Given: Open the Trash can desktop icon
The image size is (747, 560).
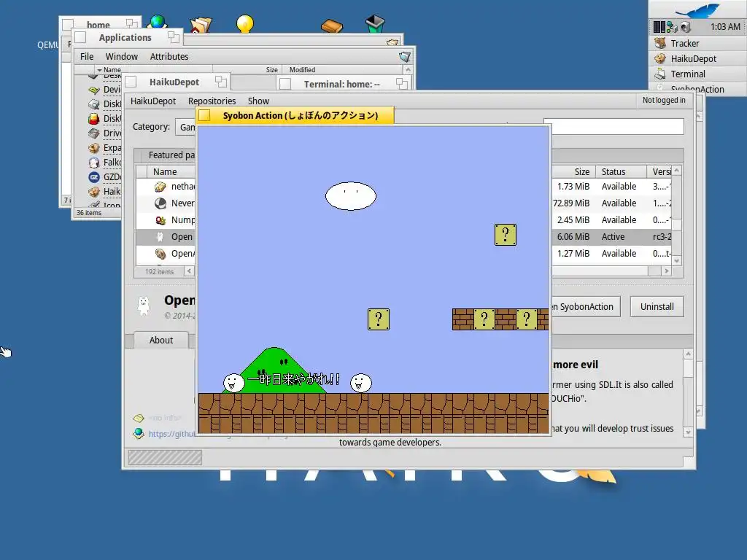Looking at the screenshot, I should (375, 24).
